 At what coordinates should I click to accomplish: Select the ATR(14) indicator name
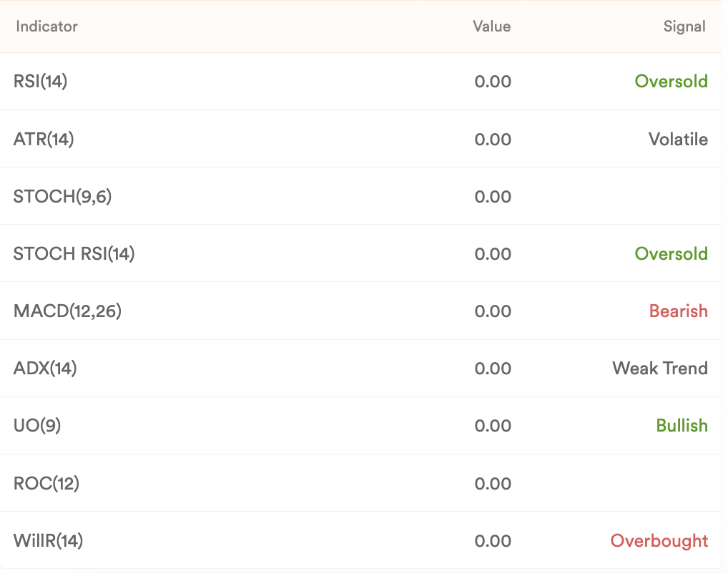(x=44, y=139)
